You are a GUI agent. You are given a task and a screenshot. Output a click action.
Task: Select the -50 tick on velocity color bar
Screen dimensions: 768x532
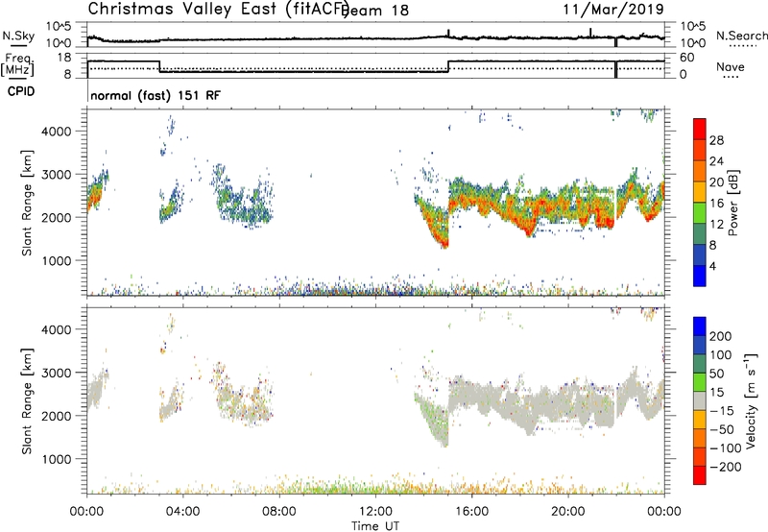[723, 429]
